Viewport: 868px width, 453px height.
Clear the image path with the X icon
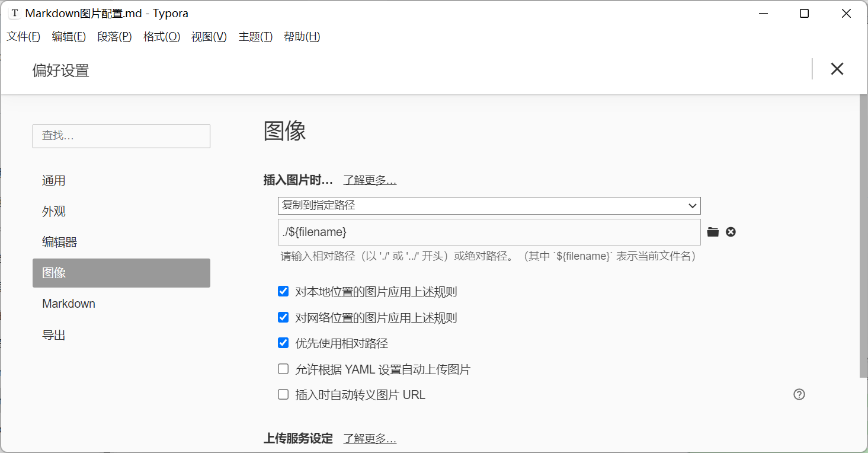click(731, 232)
